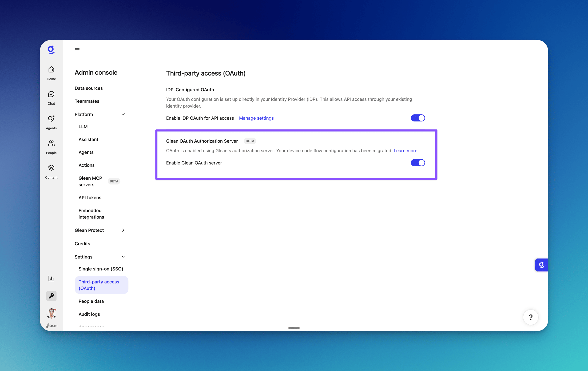588x371 pixels.
Task: Click the Glean logo icon
Action: [x=51, y=50]
